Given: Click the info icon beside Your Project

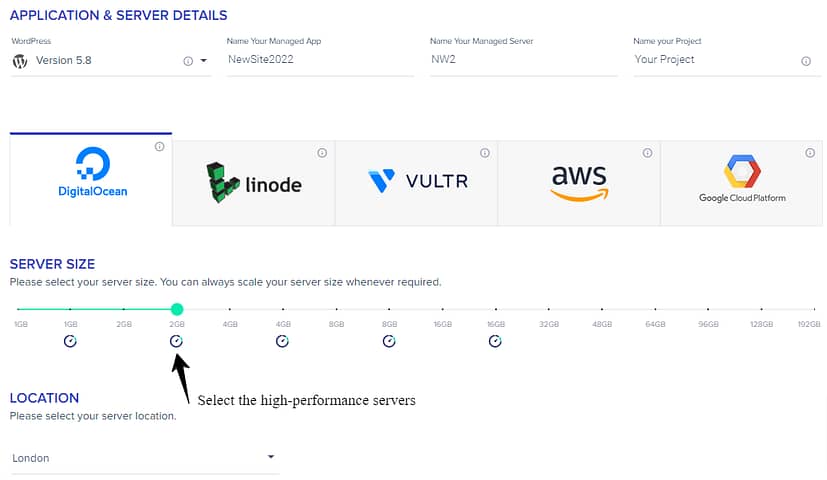Looking at the screenshot, I should pos(806,61).
